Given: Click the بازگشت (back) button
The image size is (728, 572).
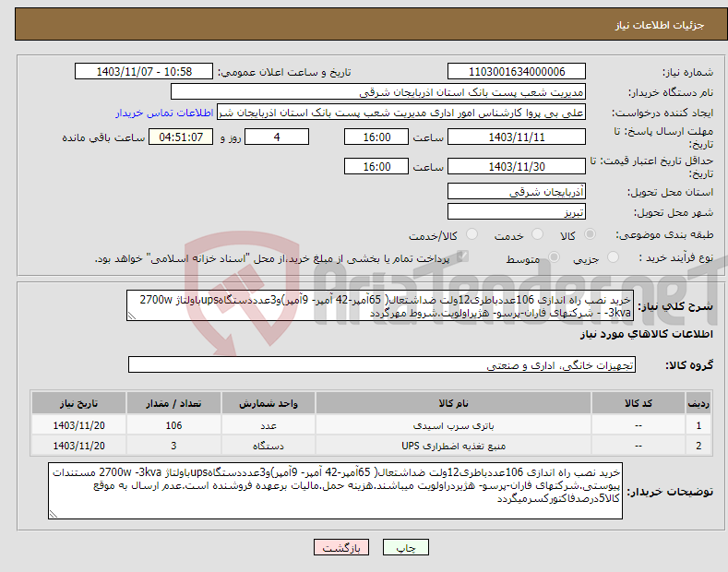Looking at the screenshot, I should (x=341, y=547).
